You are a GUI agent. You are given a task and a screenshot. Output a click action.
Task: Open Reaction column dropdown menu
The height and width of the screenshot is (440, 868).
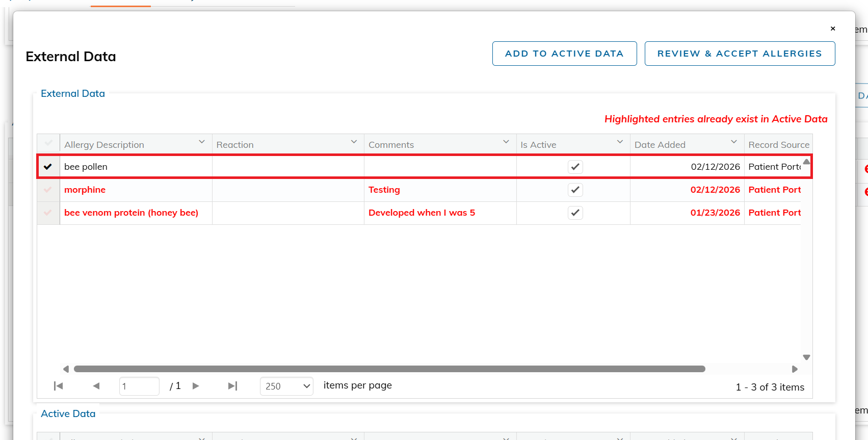354,142
